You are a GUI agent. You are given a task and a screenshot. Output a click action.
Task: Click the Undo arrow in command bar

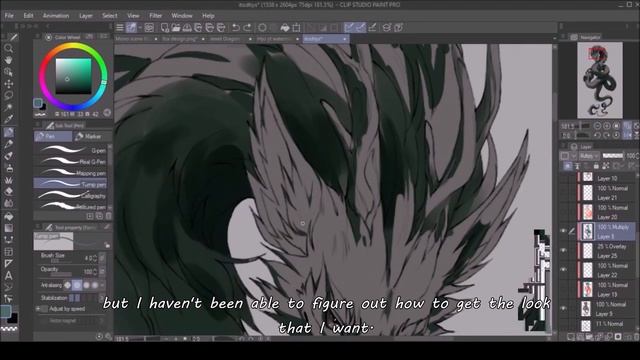coord(236,27)
